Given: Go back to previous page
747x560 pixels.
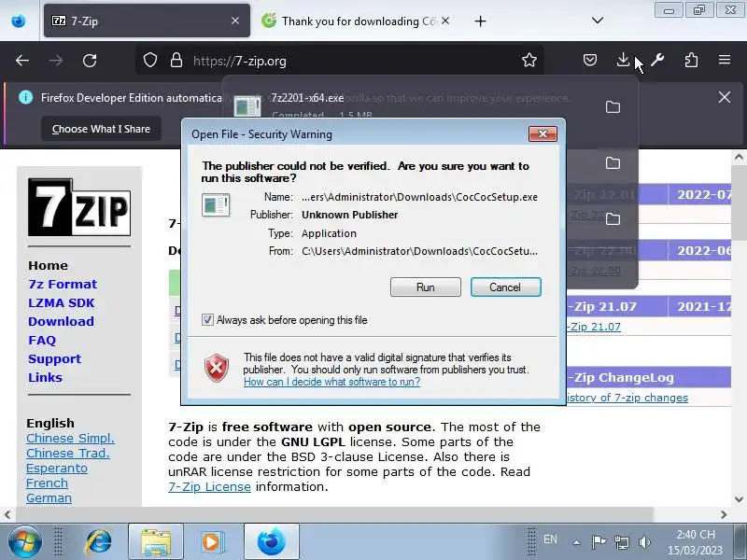Looking at the screenshot, I should pos(22,61).
